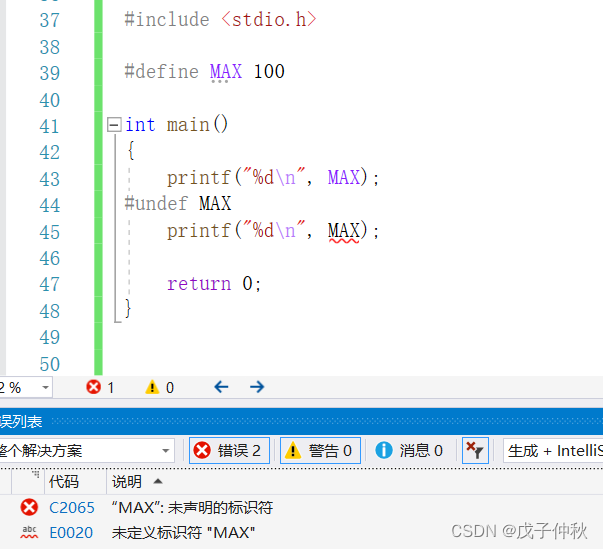Click the int main() declaration

(x=177, y=125)
